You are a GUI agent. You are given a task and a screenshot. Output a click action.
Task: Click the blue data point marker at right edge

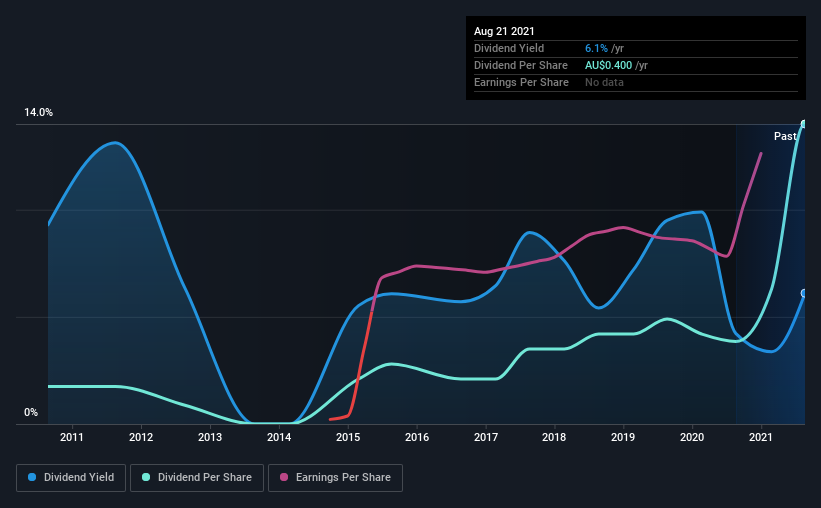click(x=804, y=293)
